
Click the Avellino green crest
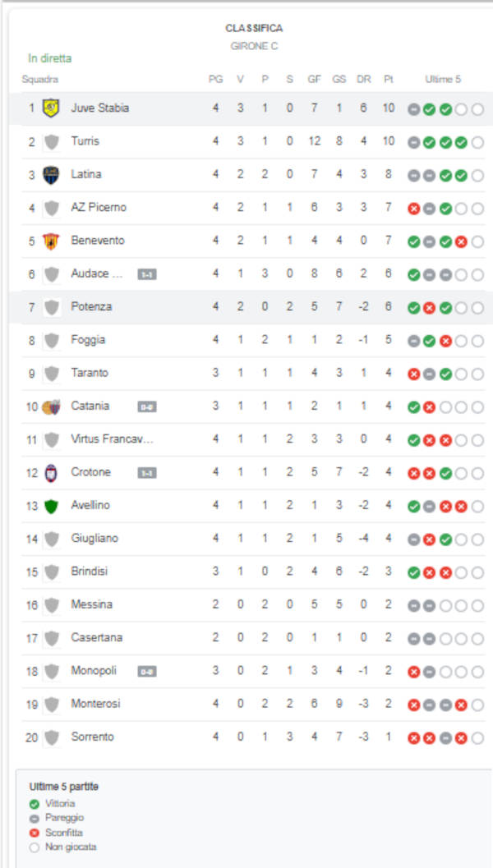coord(52,506)
